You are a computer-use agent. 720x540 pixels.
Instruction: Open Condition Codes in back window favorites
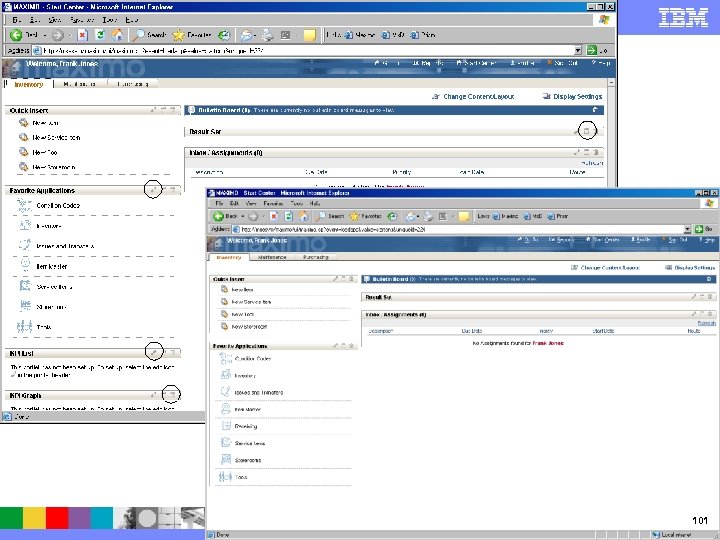click(58, 205)
